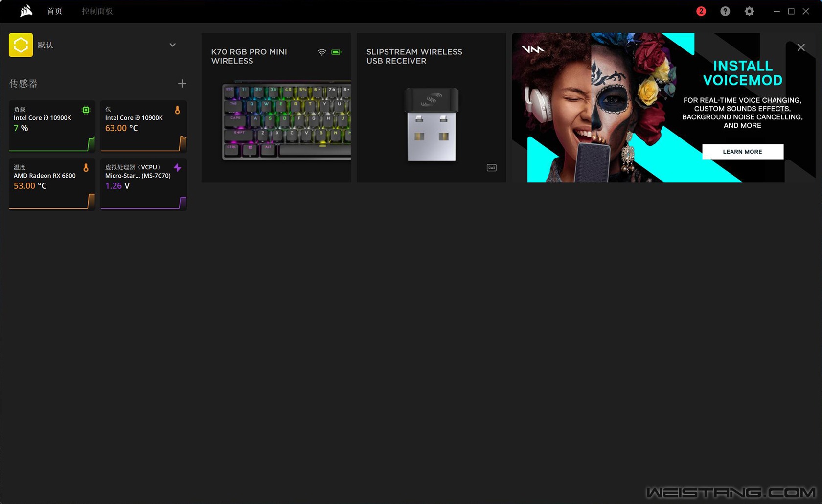Expand the 默认 profile dropdown

(x=172, y=45)
